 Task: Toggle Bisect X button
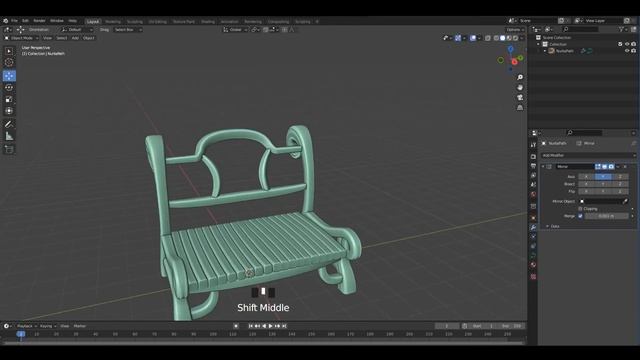[586, 184]
